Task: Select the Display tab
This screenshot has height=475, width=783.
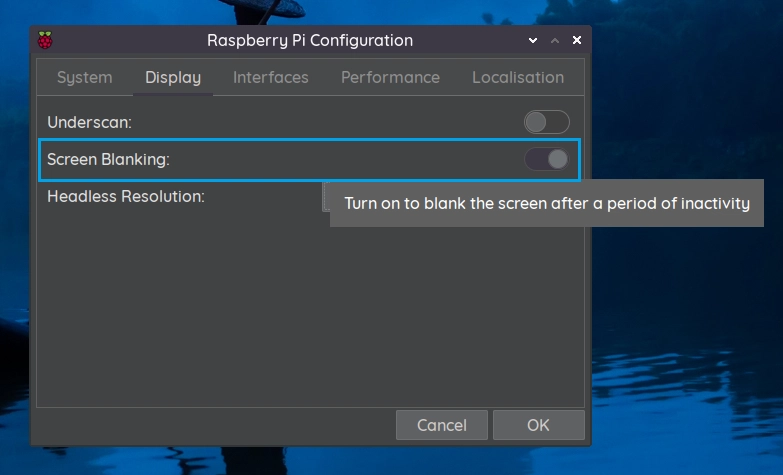Action: (x=173, y=77)
